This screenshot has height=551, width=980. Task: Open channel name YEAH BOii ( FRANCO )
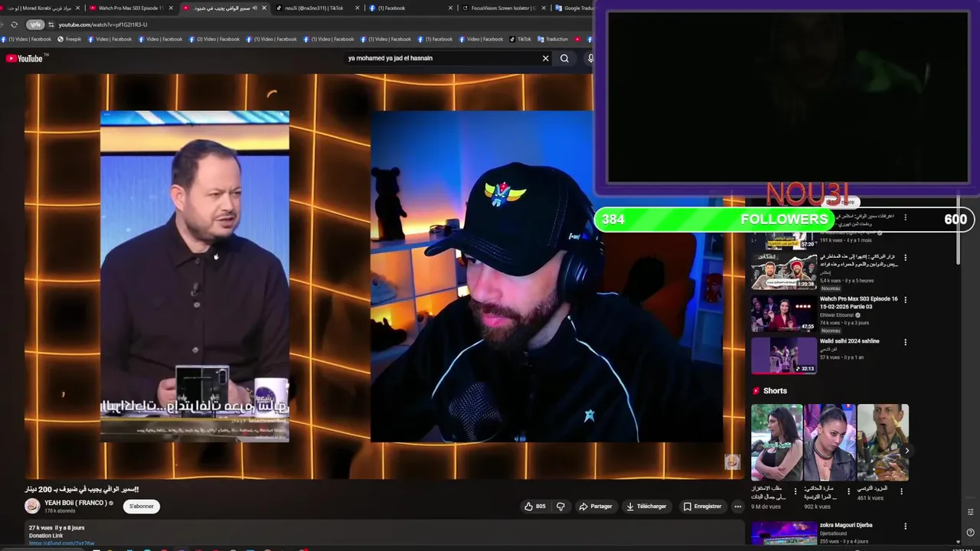coord(75,503)
